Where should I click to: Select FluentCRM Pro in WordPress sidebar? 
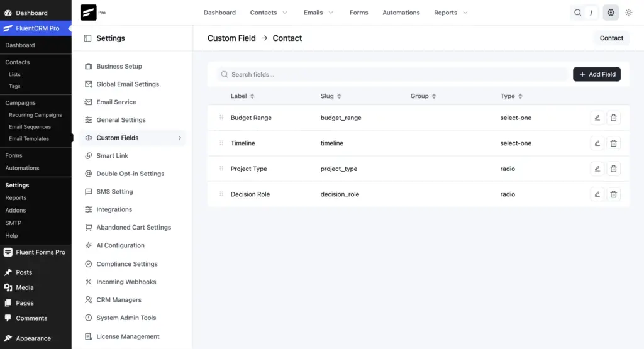(x=36, y=28)
